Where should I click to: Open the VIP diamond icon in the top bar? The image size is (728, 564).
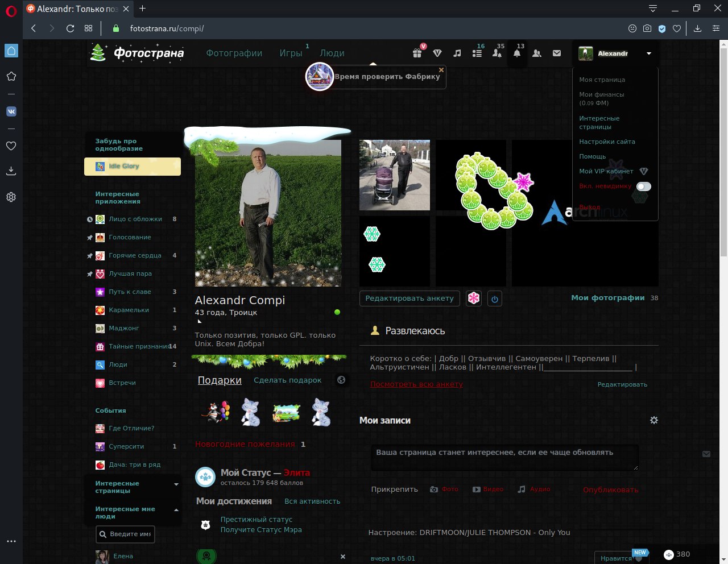[437, 53]
